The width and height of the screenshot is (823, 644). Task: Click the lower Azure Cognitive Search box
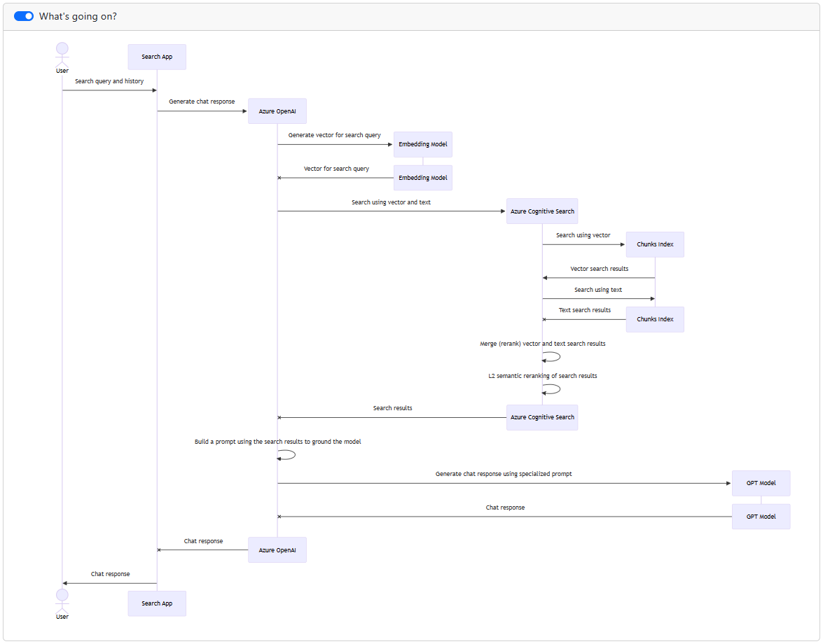coord(542,417)
